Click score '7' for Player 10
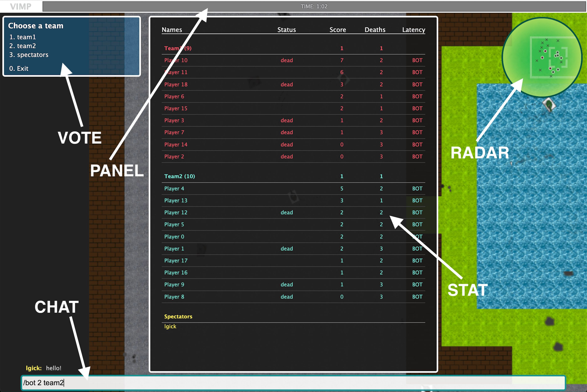The width and height of the screenshot is (587, 392). (342, 60)
